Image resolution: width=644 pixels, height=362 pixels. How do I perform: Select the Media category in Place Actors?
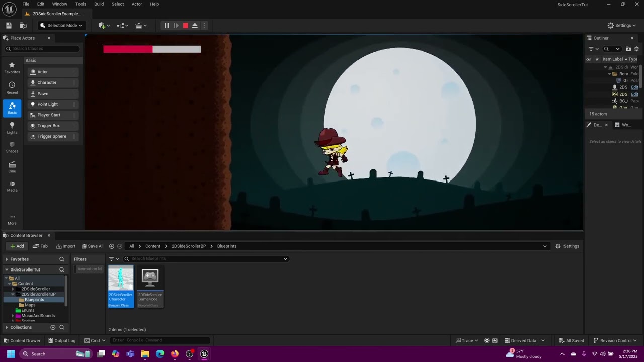click(x=12, y=186)
